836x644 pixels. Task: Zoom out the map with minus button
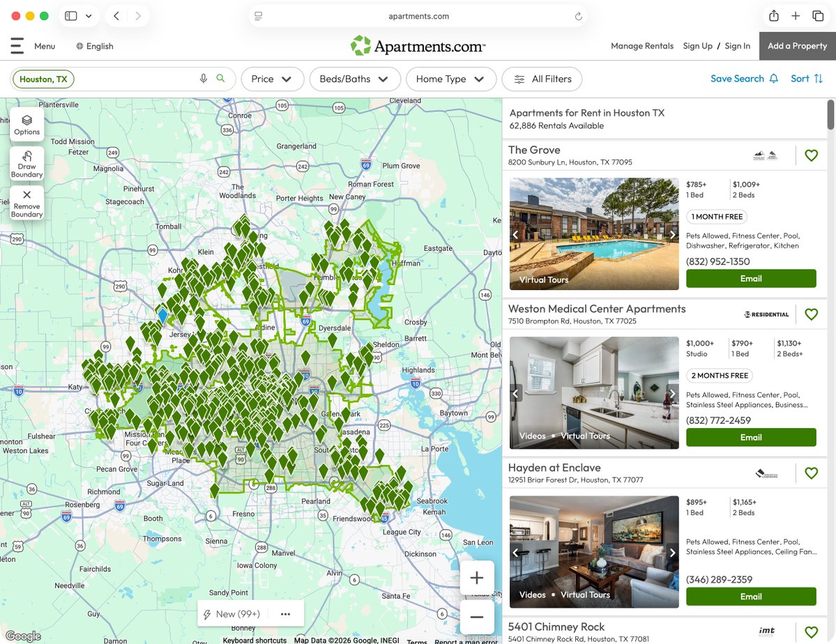(477, 617)
